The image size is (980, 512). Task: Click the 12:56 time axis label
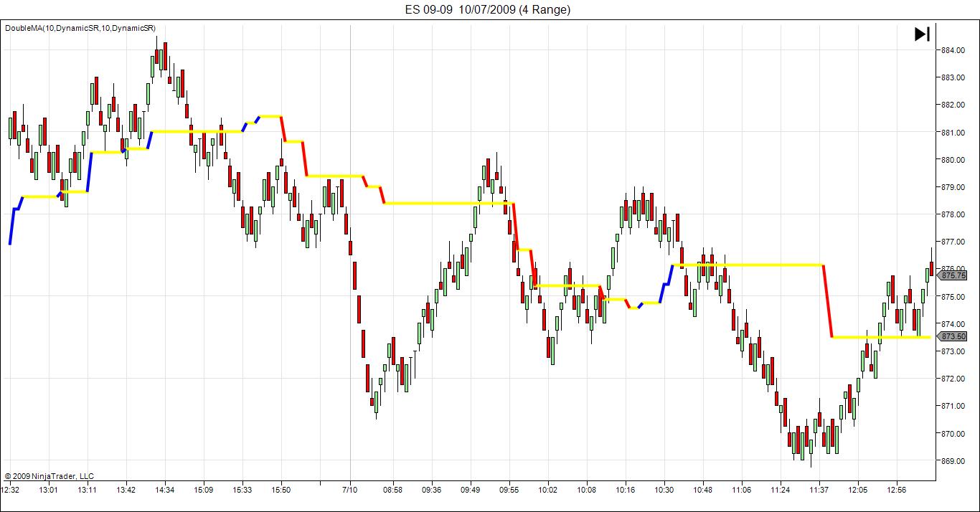pyautogui.click(x=897, y=490)
